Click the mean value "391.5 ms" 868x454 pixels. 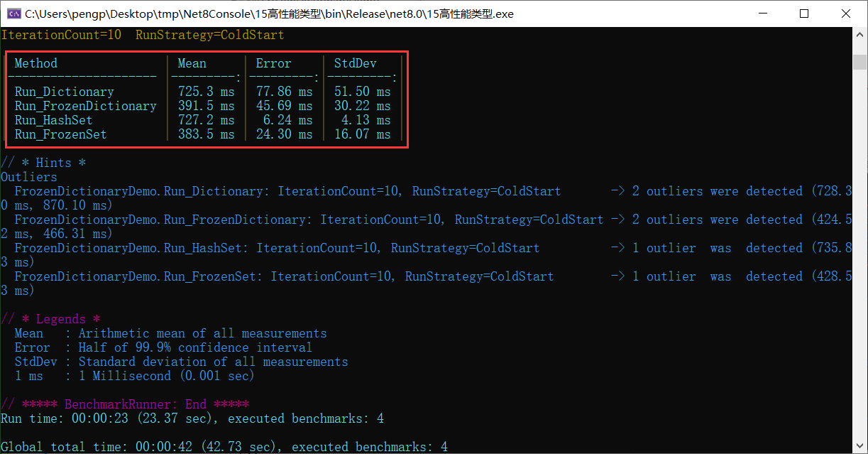[x=206, y=106]
